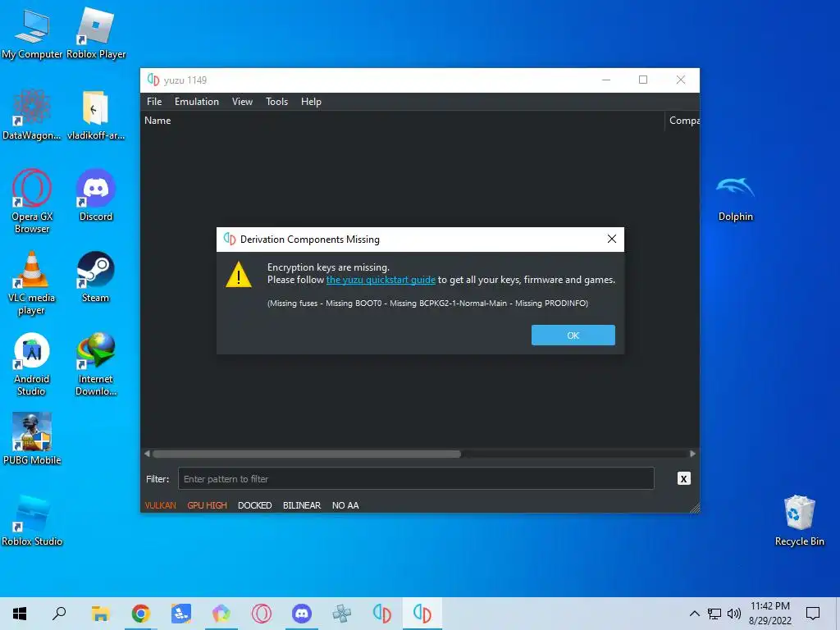Open Steam desktop shortcut
This screenshot has width=840, height=630.
(x=96, y=277)
